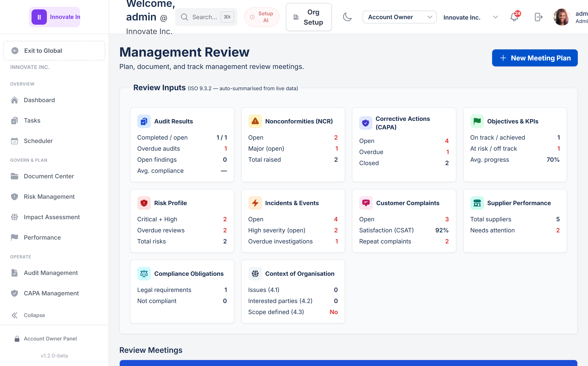The width and height of the screenshot is (588, 366).
Task: Click the Objectives & KPIs flag icon
Action: click(477, 121)
